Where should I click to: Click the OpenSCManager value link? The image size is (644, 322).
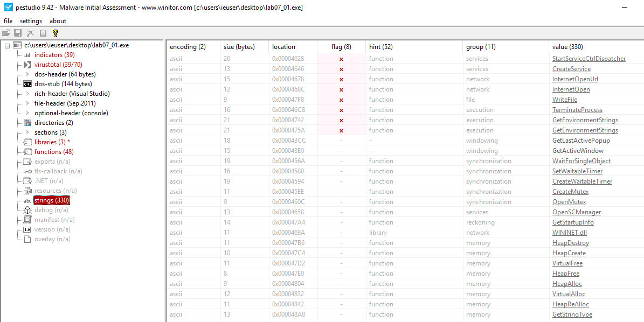[577, 212]
